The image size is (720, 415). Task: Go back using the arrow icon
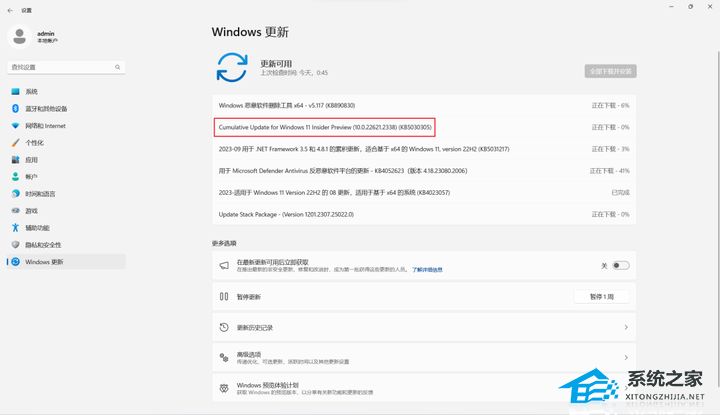coord(10,10)
